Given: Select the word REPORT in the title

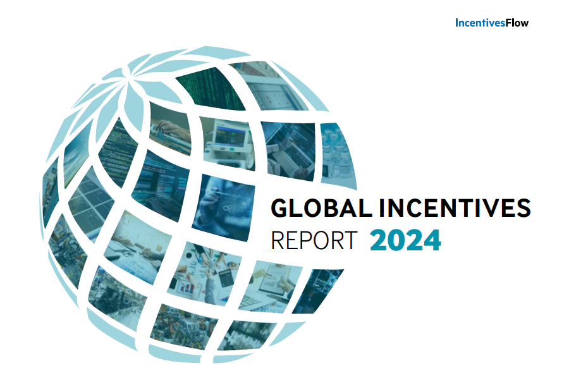Looking at the screenshot, I should (x=314, y=241).
